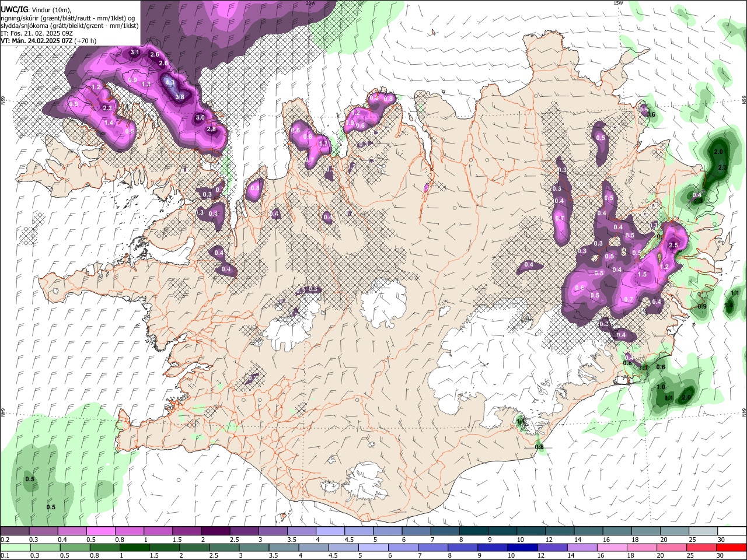Select the dark teal 8 swatch in upper legend row
Viewport: 747px width, 560px height.
coord(473,531)
